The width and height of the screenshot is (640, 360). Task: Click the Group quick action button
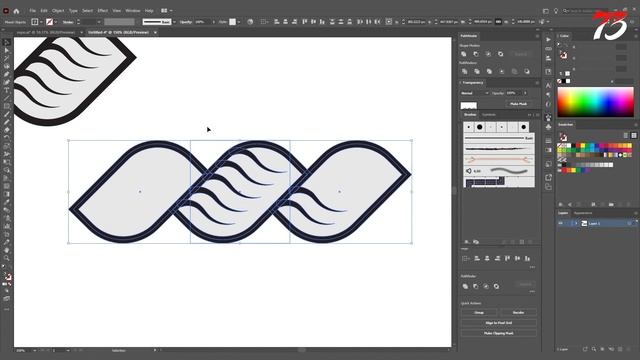tap(479, 313)
